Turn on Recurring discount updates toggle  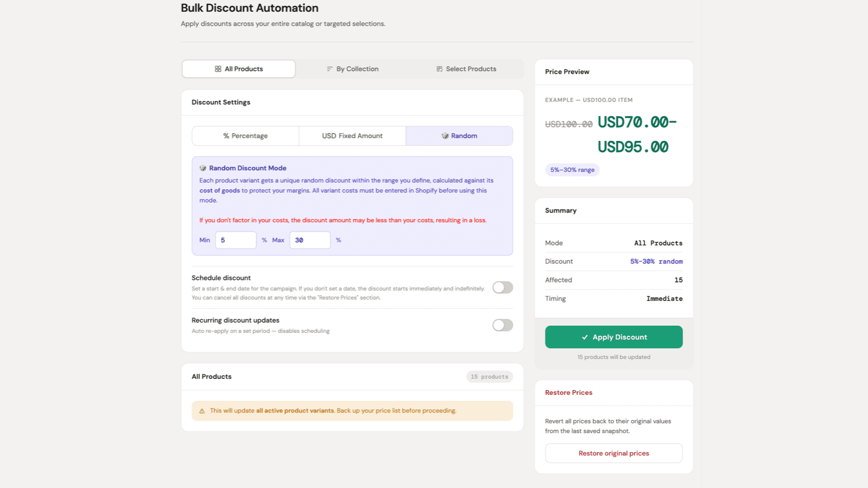point(502,325)
